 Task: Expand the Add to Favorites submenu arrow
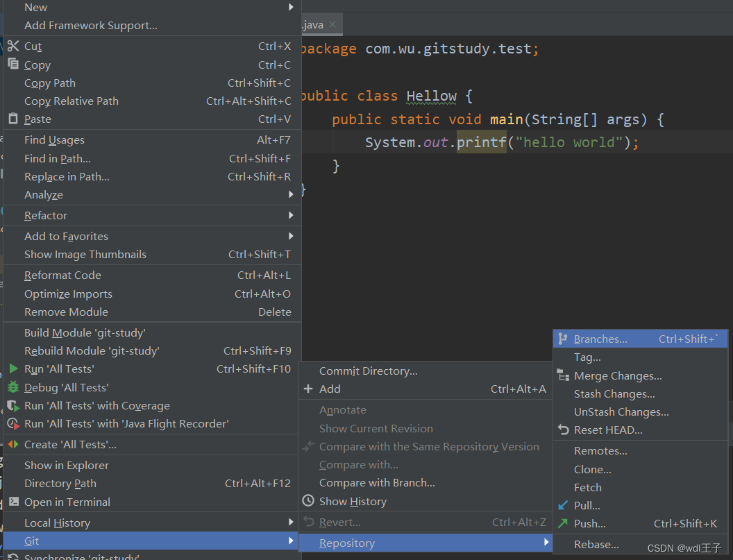[x=291, y=236]
